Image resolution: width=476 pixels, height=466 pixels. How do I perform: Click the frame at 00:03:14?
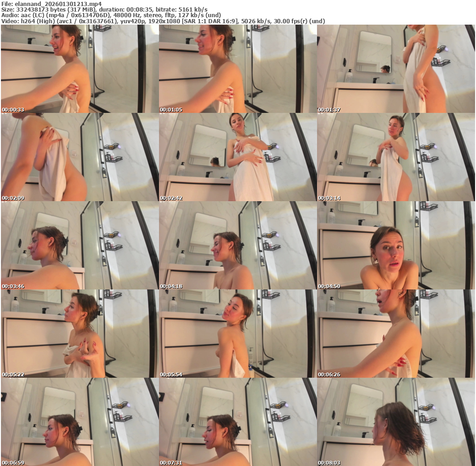[x=396, y=157]
